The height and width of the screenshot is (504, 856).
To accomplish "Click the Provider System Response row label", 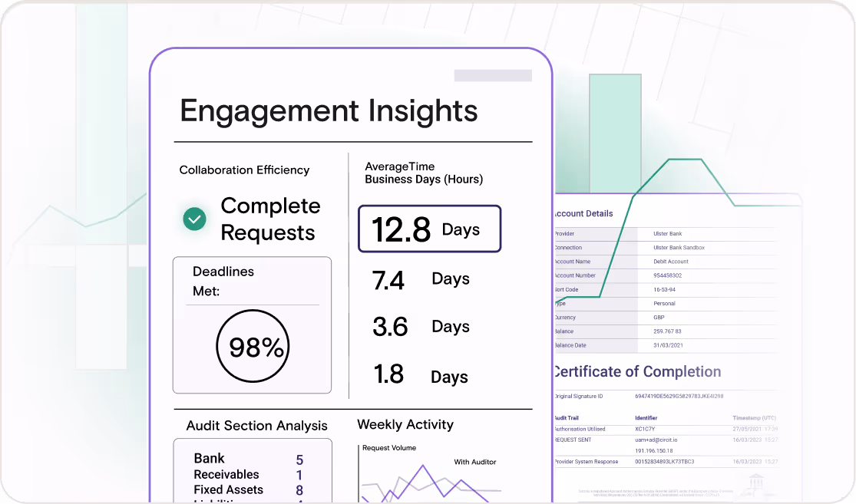I will [x=586, y=462].
